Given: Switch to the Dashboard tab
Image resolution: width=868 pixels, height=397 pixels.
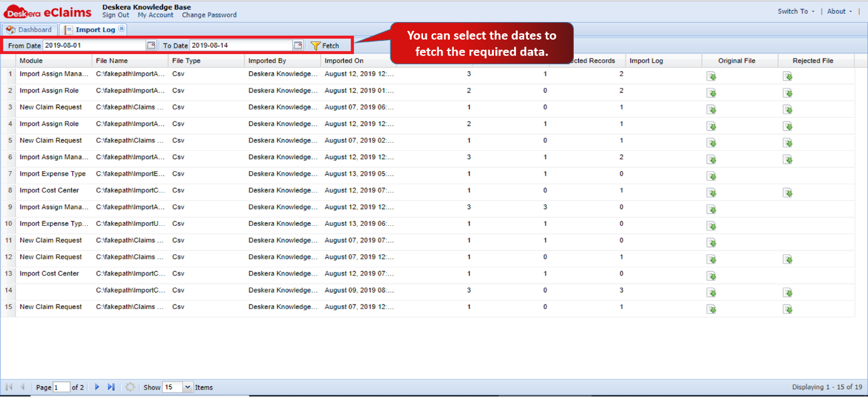Looking at the screenshot, I should click(x=29, y=30).
